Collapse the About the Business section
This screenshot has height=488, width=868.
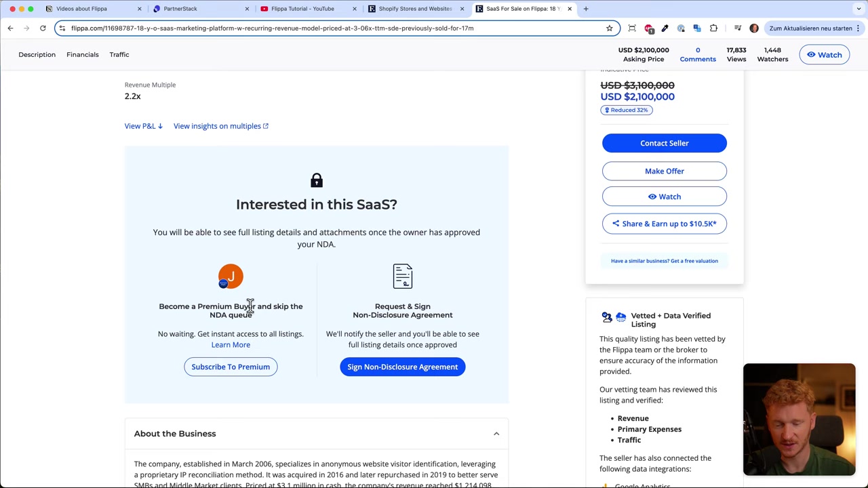pyautogui.click(x=496, y=434)
